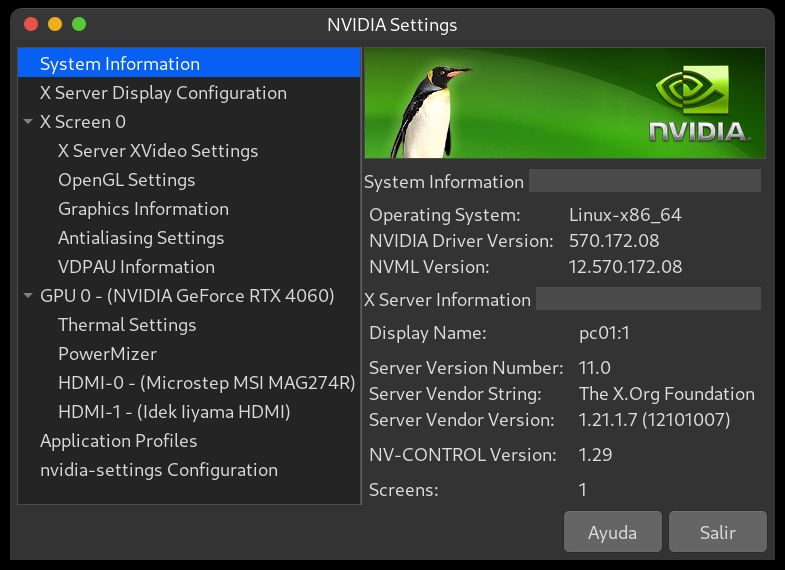Click the Salir quit button
The image size is (785, 570).
(x=717, y=532)
